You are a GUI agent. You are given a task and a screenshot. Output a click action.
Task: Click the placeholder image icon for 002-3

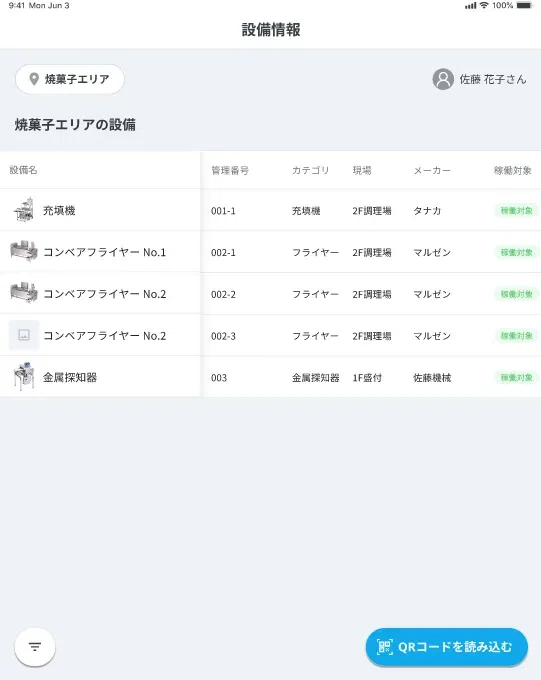pyautogui.click(x=24, y=335)
